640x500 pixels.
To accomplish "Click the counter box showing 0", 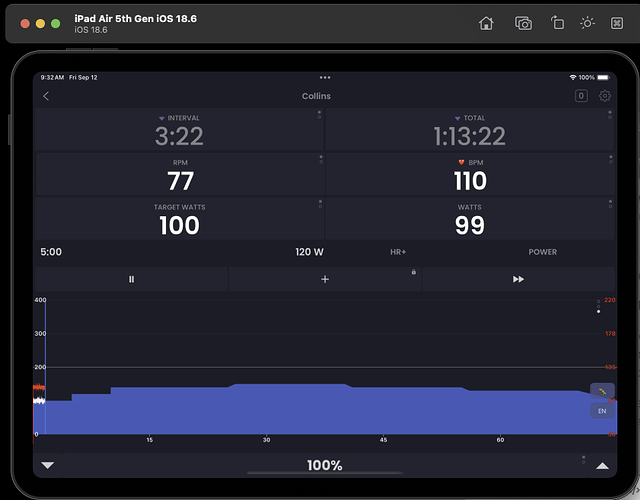I will [x=581, y=96].
